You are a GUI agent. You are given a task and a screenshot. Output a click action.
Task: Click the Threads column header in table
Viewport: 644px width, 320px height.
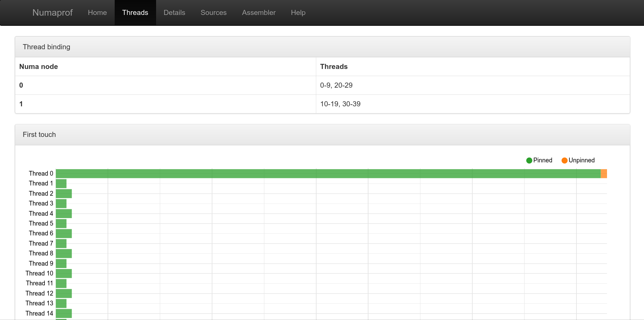coord(334,67)
